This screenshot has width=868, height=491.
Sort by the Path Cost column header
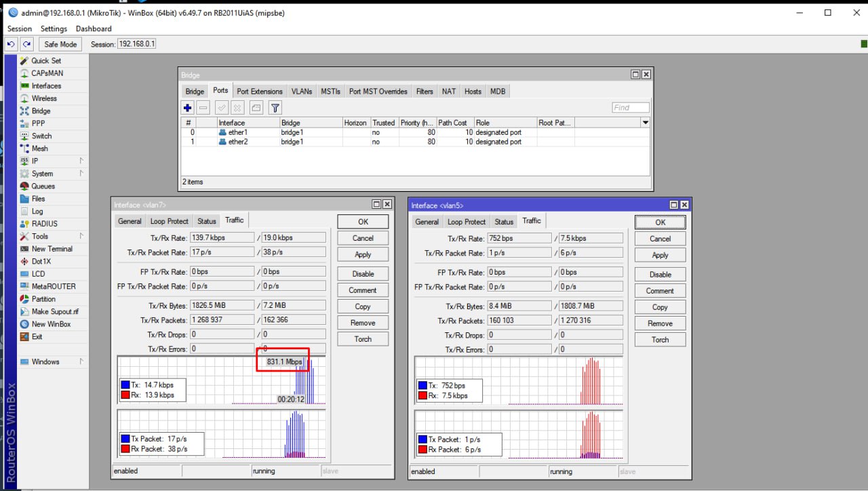(454, 123)
